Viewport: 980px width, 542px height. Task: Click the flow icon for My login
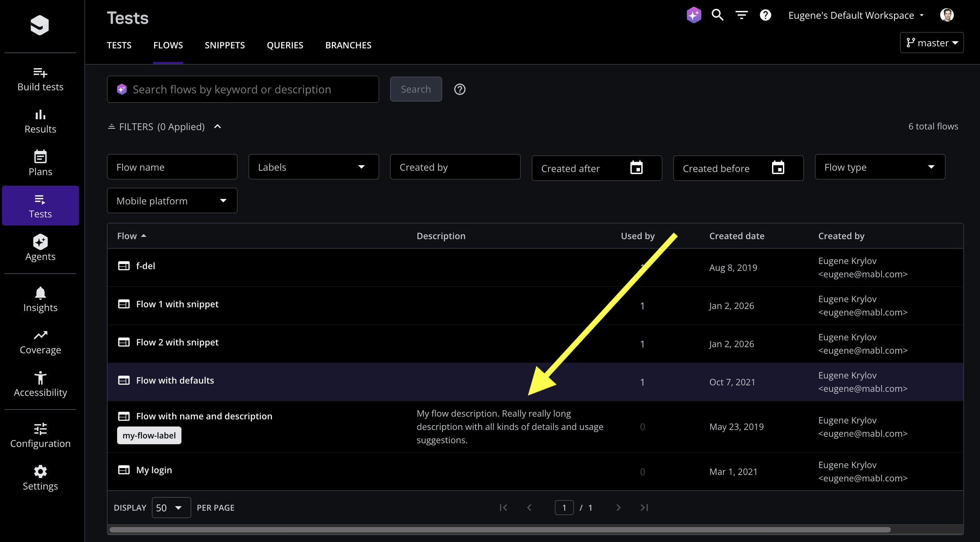(124, 470)
